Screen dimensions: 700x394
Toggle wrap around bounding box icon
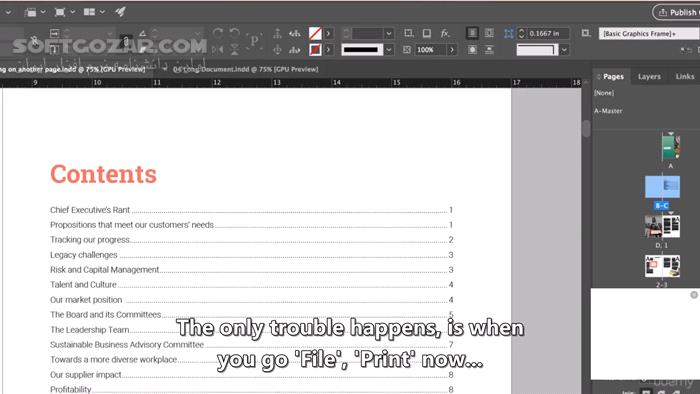489,33
